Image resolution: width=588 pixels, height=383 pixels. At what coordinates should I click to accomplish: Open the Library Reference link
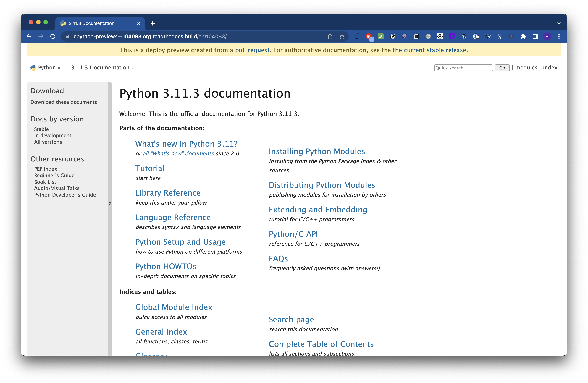click(168, 193)
